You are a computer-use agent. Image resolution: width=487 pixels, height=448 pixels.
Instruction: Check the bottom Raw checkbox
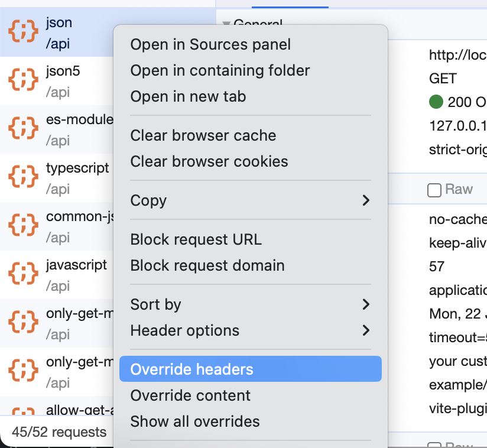tap(436, 445)
